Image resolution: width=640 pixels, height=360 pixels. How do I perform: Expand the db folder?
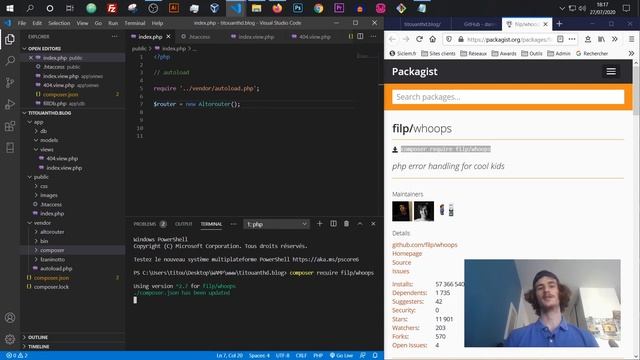point(43,131)
